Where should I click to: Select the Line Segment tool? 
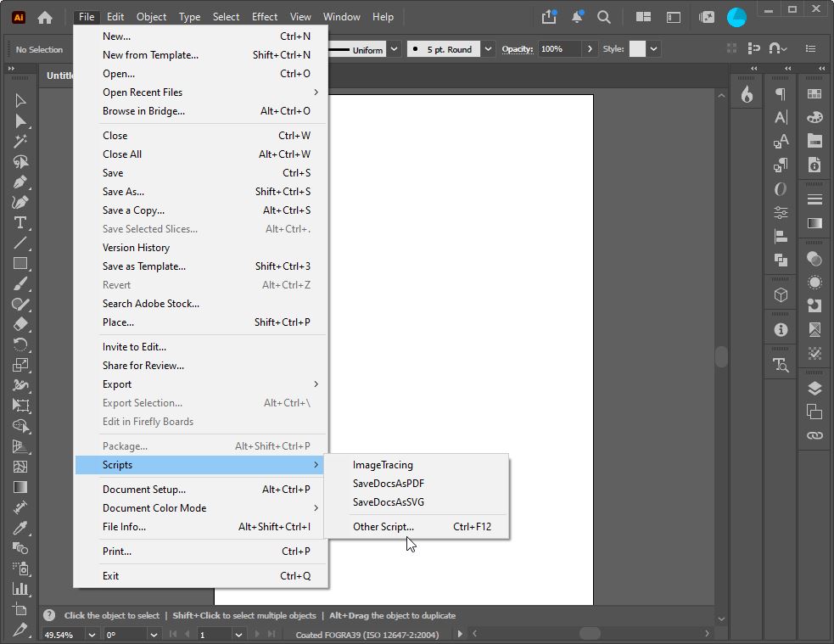[20, 243]
